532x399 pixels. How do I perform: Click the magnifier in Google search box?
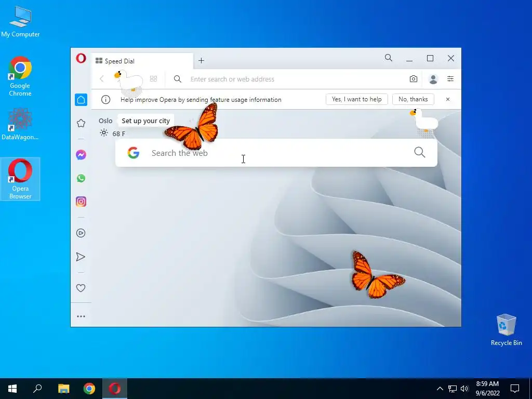pos(420,152)
